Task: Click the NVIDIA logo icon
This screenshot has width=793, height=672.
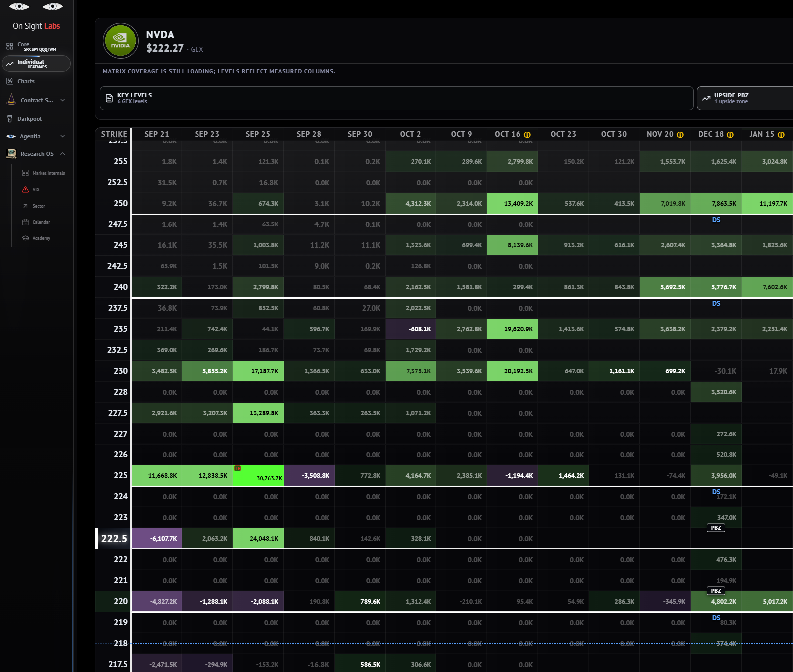Action: coord(120,41)
